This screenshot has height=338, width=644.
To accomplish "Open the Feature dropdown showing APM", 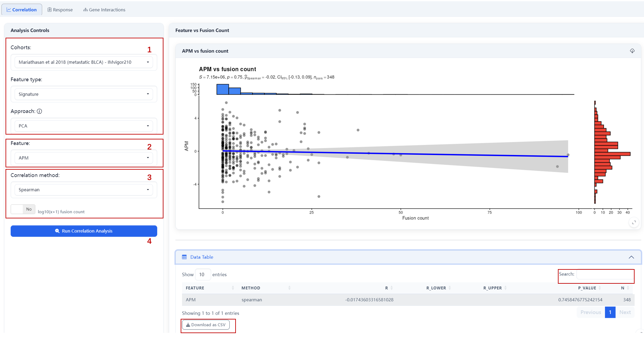I will coord(84,158).
